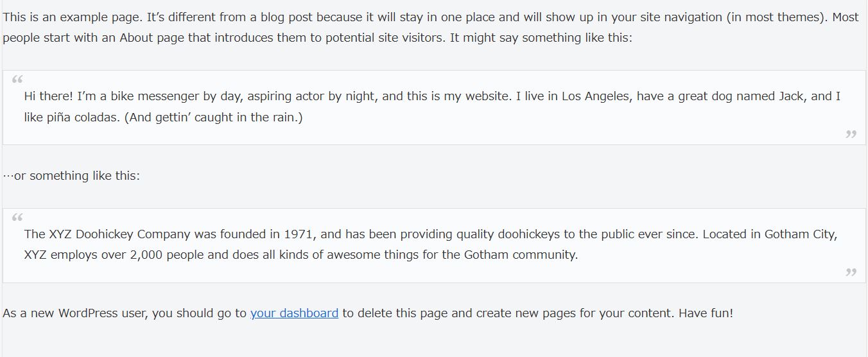Click closing quote mark of XYZ Doohickey quote
Viewport: 868px width, 357px height.
(x=851, y=273)
